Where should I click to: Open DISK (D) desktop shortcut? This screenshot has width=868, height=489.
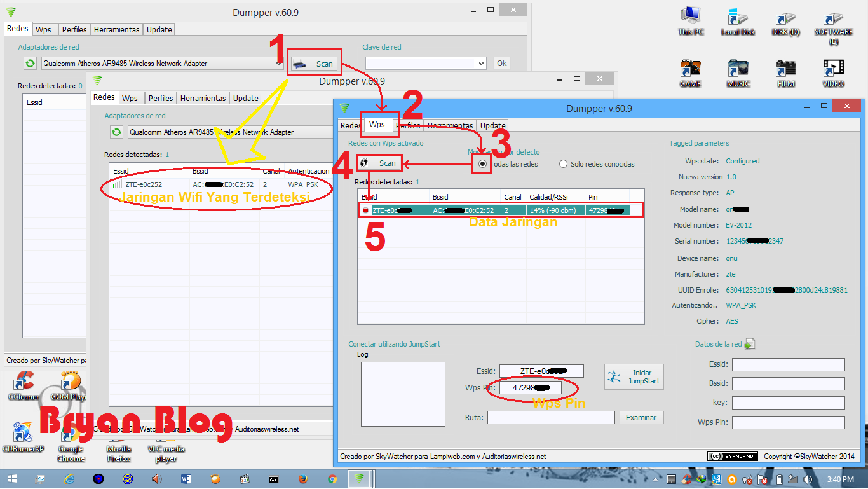tap(785, 20)
